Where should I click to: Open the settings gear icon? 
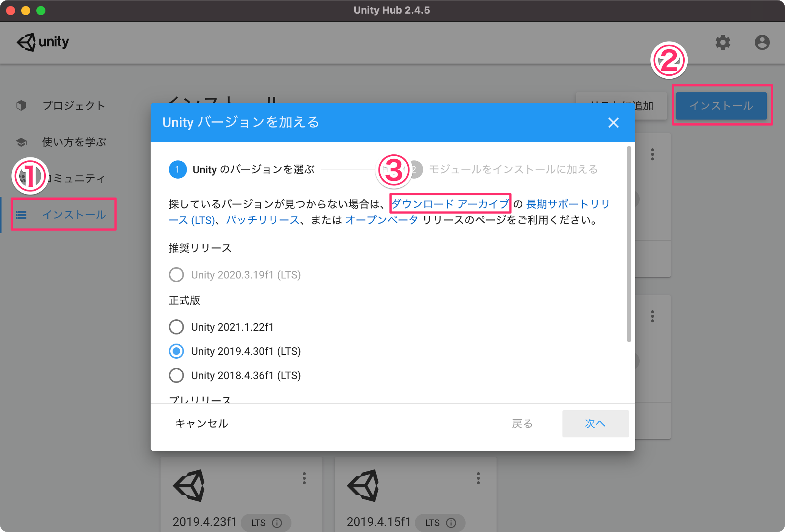pyautogui.click(x=723, y=42)
